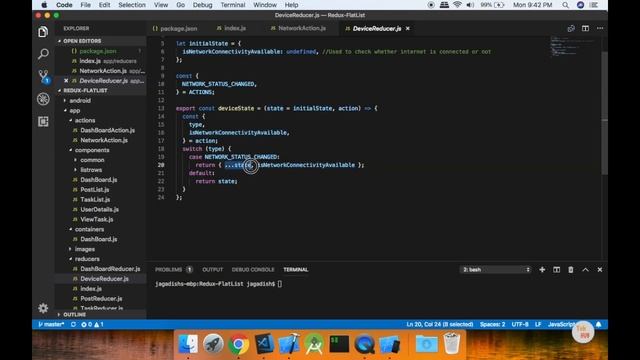Viewport: 640px width, 360px height.
Task: Collapse the actions folder
Action: coord(85,120)
